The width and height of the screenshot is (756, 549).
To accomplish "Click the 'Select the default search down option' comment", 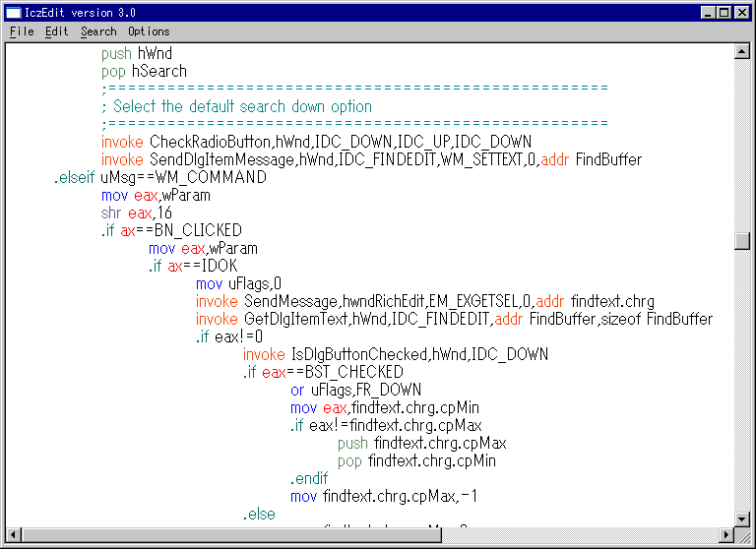I will click(x=242, y=106).
